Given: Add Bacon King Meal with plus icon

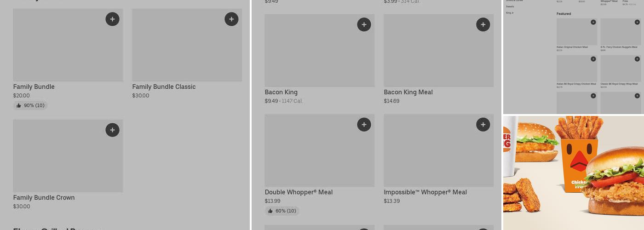Looking at the screenshot, I should 483,25.
